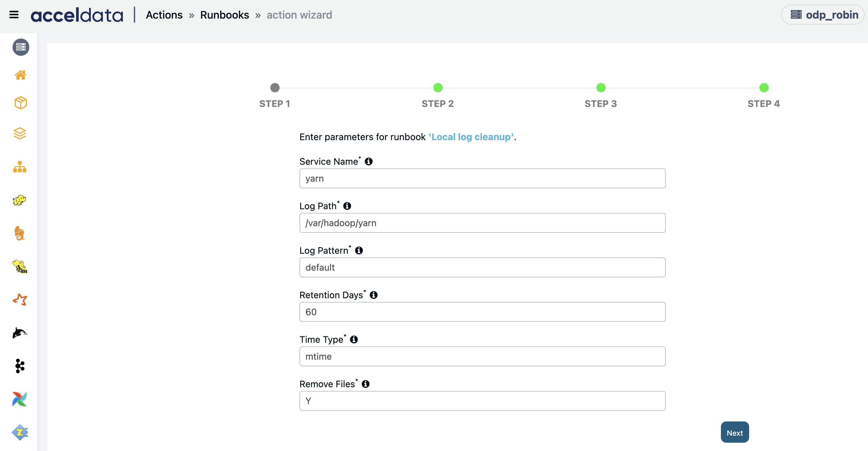The height and width of the screenshot is (451, 868).
Task: Show info for Log Pattern
Action: pos(359,250)
